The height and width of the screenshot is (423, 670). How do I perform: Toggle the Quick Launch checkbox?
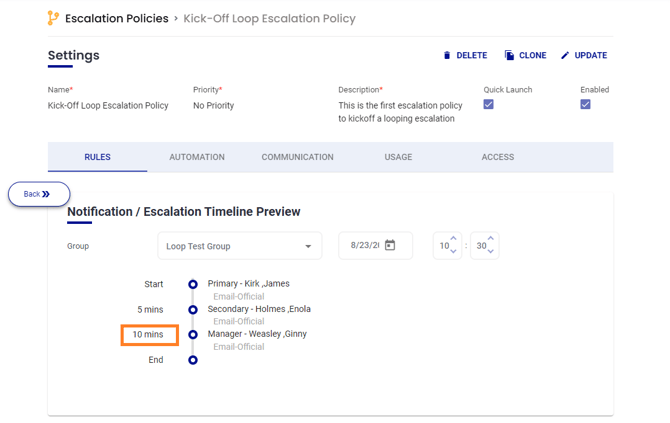[488, 104]
